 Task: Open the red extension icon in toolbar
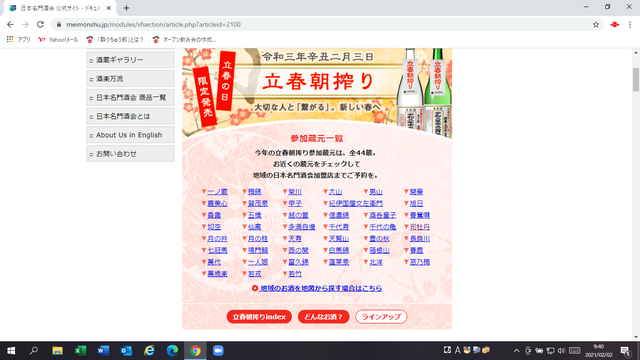614,24
